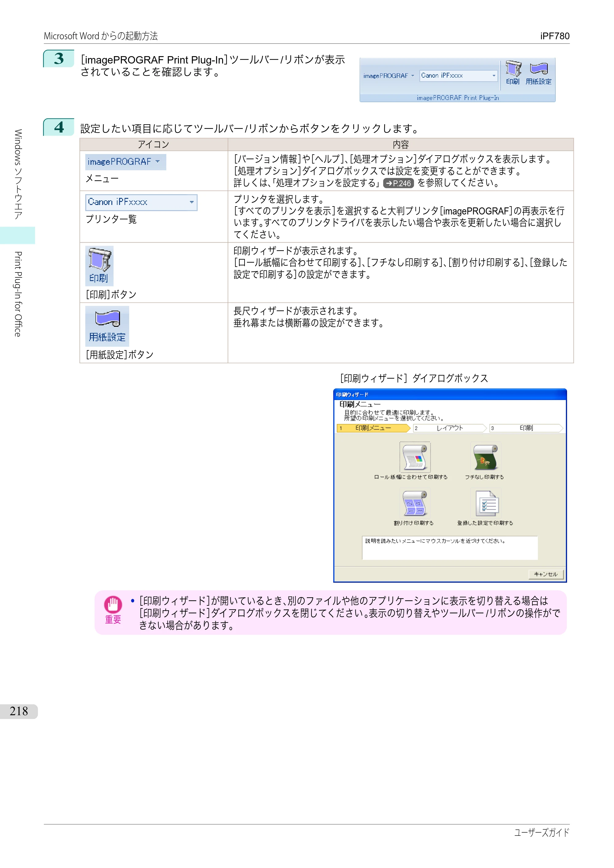Click the 印刷 printer icon in the table

(x=99, y=265)
